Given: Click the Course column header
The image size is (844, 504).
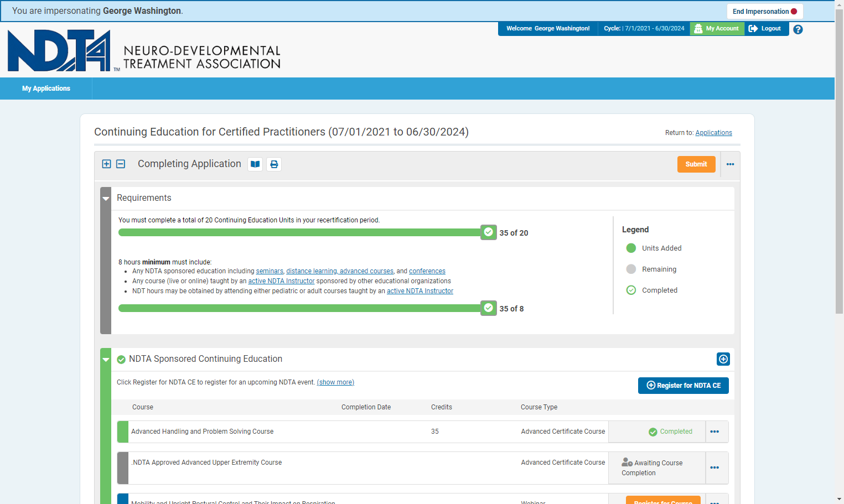Looking at the screenshot, I should coord(143,407).
